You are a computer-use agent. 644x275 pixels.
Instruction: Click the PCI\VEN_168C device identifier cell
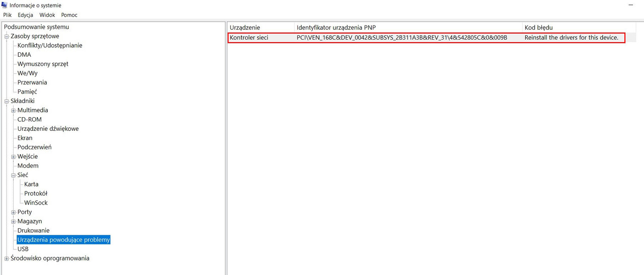coord(401,38)
